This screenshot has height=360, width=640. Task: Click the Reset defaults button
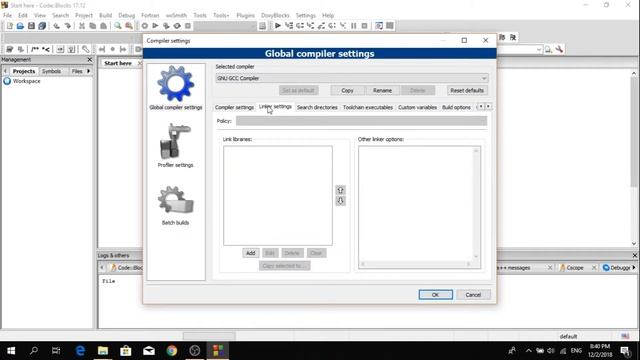click(x=467, y=90)
